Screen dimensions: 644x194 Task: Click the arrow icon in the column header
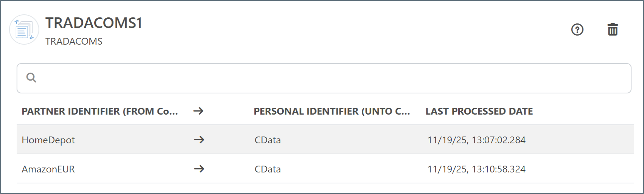point(198,111)
